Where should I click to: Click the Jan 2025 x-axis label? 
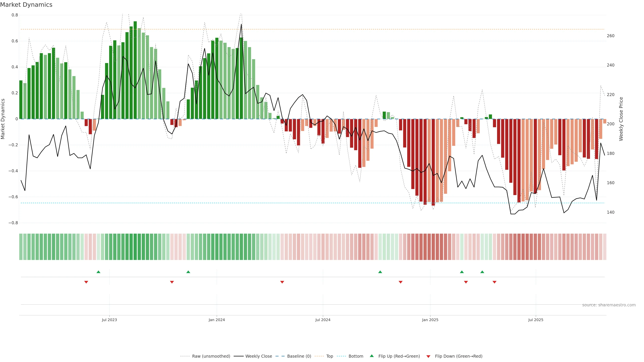coord(430,320)
